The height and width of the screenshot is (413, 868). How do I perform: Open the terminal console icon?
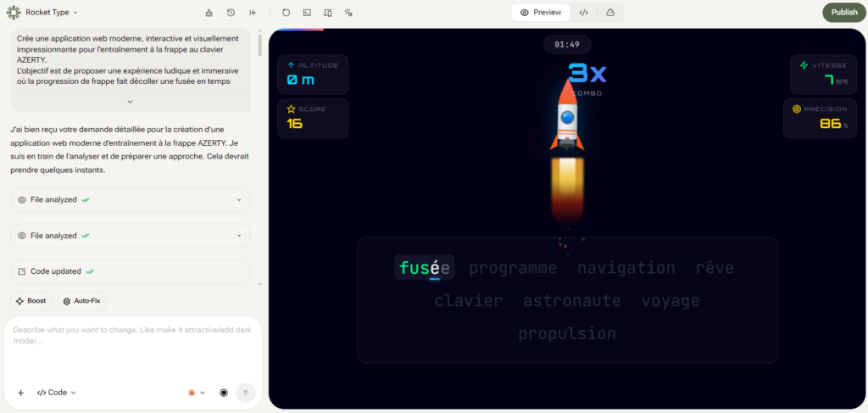click(307, 12)
